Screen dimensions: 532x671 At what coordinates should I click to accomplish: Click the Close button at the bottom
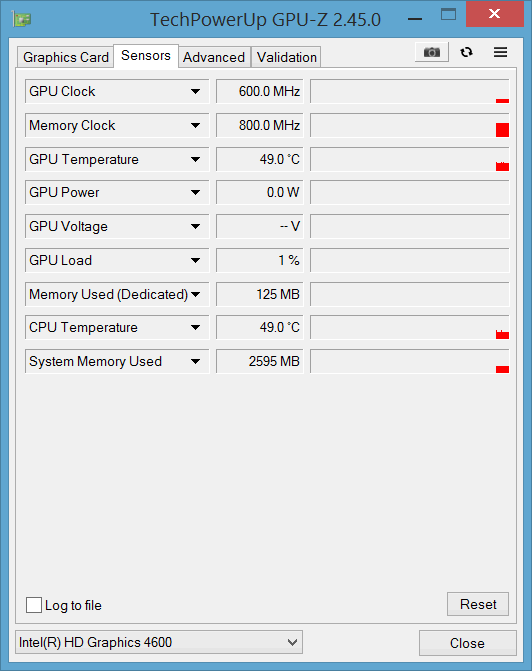(x=467, y=643)
